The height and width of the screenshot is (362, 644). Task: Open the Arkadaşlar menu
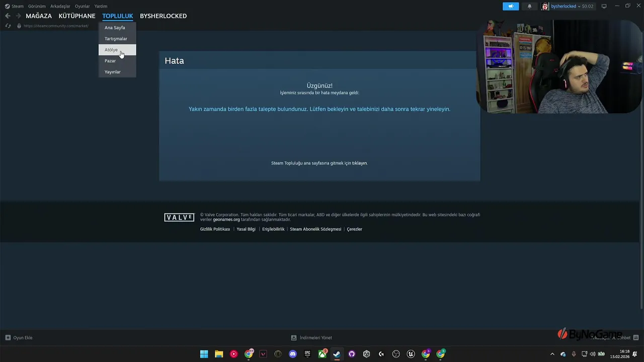click(x=60, y=6)
